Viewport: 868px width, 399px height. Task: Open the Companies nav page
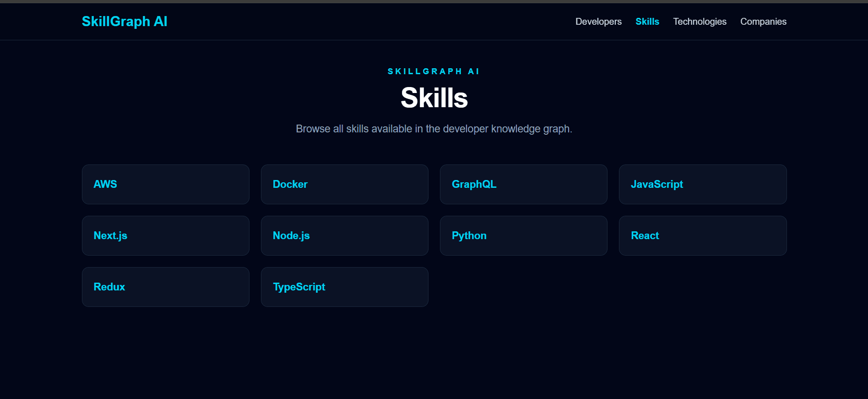(x=763, y=22)
